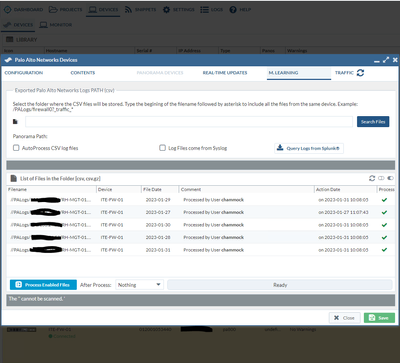400x363 pixels.
Task: Open Dashboard in the background top menu
Action: click(x=23, y=10)
